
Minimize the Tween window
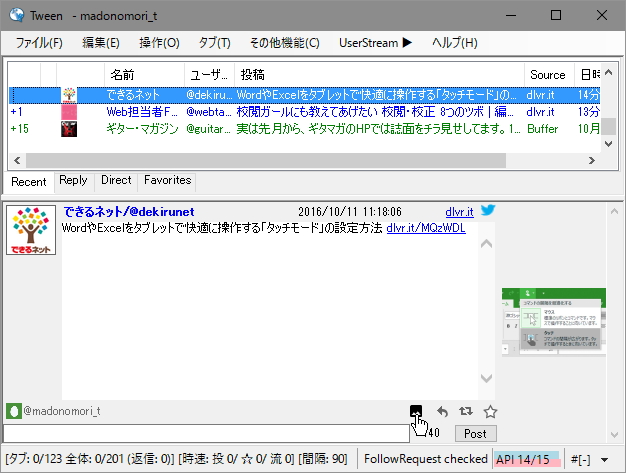511,15
